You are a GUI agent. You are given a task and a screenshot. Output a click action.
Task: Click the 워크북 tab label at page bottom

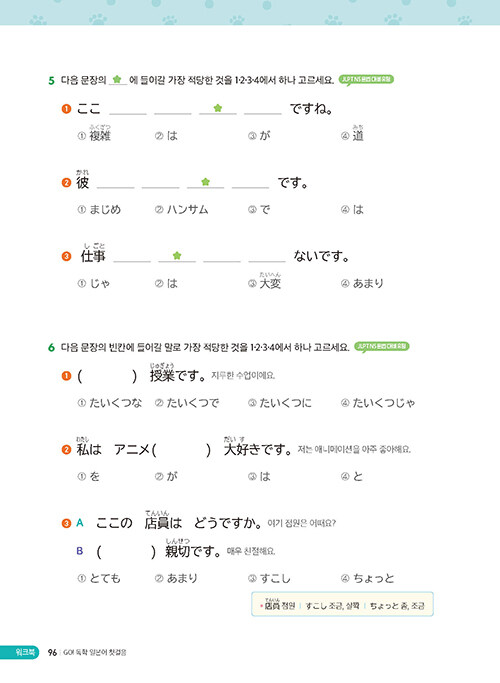tap(19, 652)
